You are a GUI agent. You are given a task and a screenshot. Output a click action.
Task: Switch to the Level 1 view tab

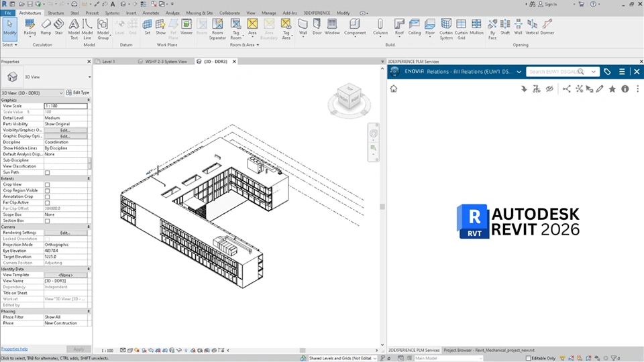tap(109, 62)
